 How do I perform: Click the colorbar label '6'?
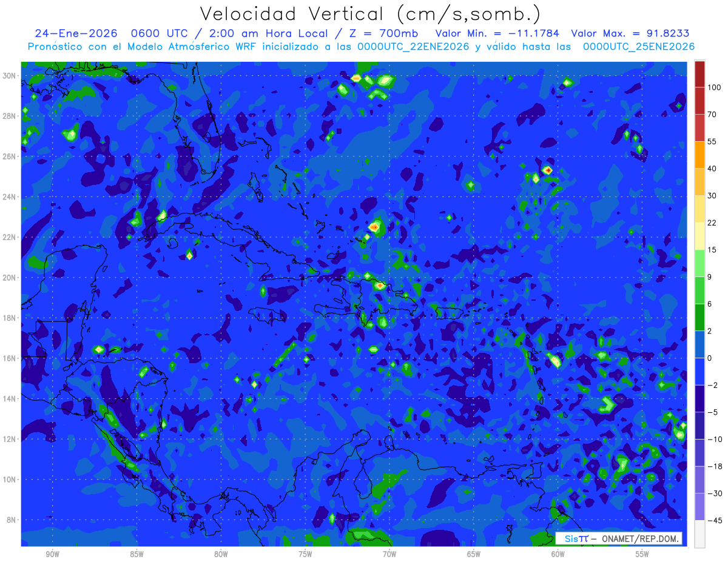pyautogui.click(x=709, y=304)
